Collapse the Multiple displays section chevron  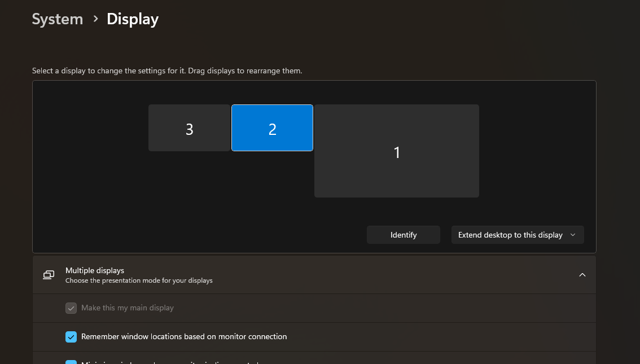coord(582,275)
